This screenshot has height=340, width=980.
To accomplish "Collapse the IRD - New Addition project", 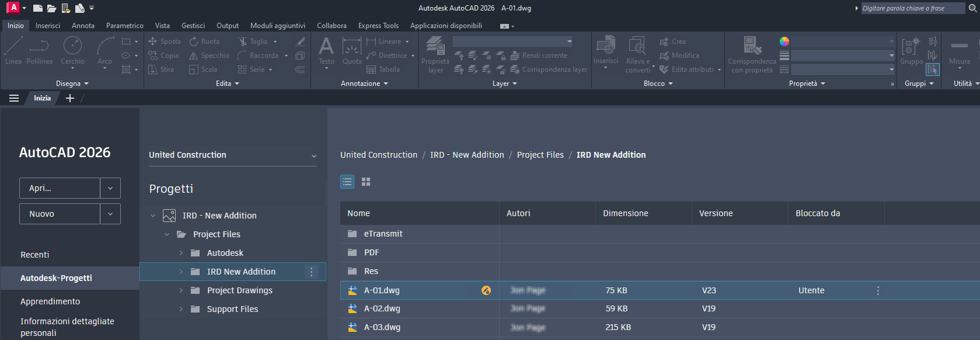I will point(153,216).
